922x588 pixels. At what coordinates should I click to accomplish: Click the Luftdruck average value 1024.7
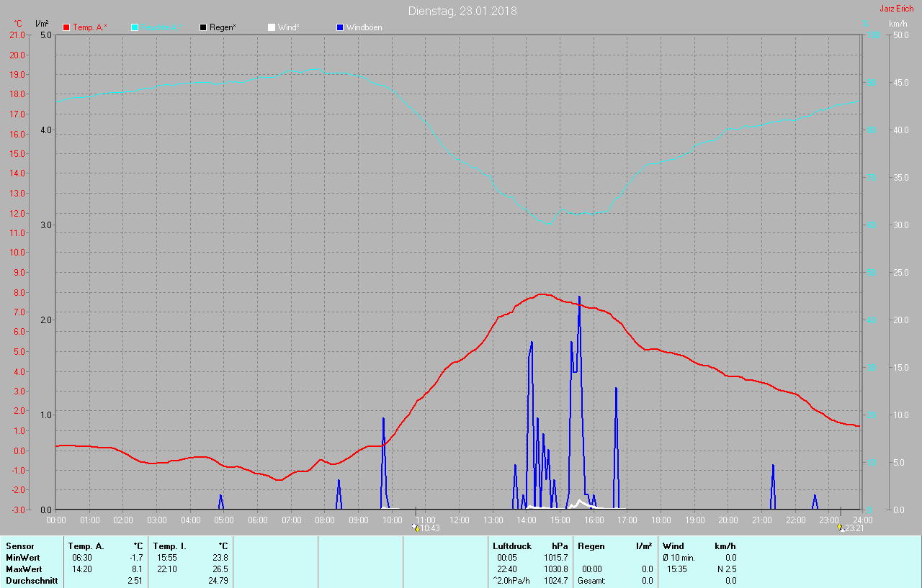pyautogui.click(x=556, y=581)
